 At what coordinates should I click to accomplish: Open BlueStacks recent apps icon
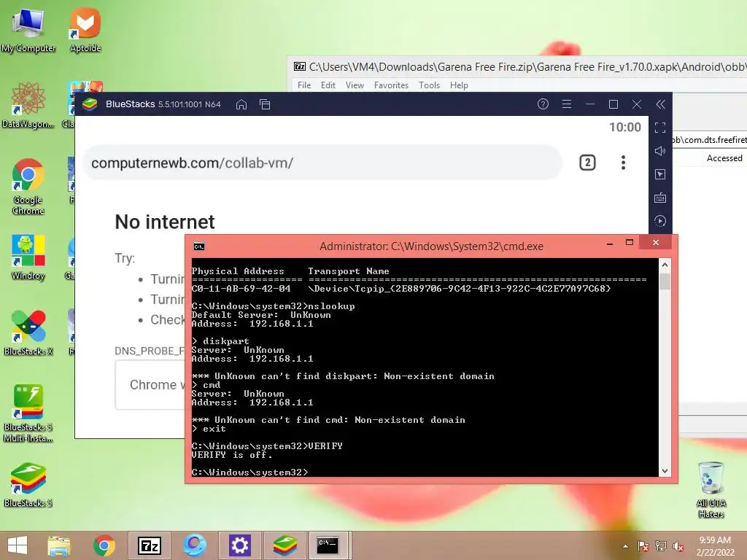tap(265, 104)
